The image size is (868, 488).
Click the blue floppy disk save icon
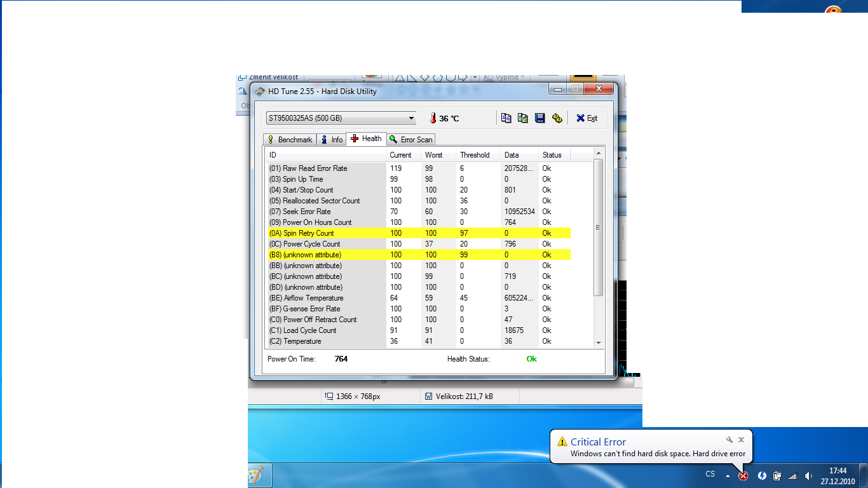tap(539, 118)
